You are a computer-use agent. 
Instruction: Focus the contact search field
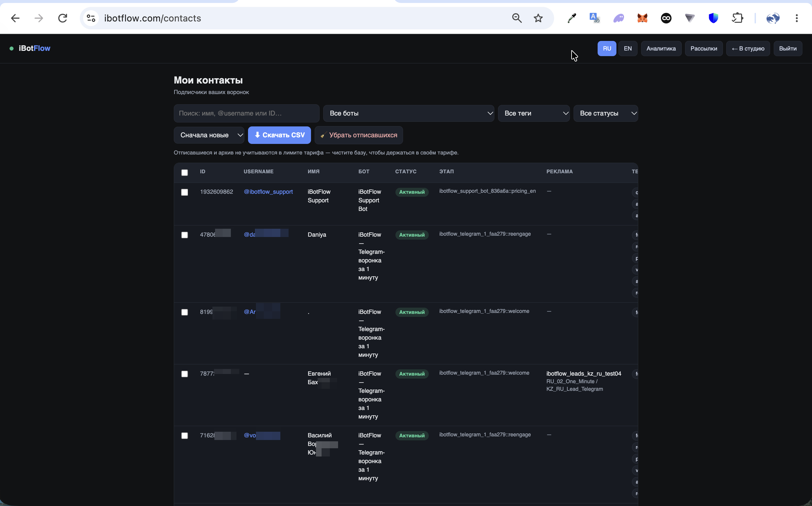pyautogui.click(x=246, y=114)
